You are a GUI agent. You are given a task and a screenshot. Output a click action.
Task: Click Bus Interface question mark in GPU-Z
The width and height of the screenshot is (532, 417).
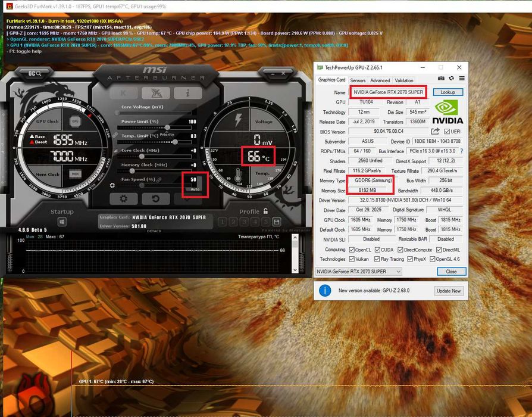tap(461, 151)
